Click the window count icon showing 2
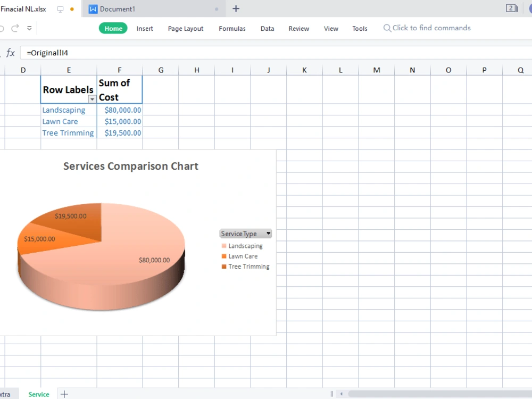Viewport: 532px width, 399px height. pyautogui.click(x=512, y=8)
